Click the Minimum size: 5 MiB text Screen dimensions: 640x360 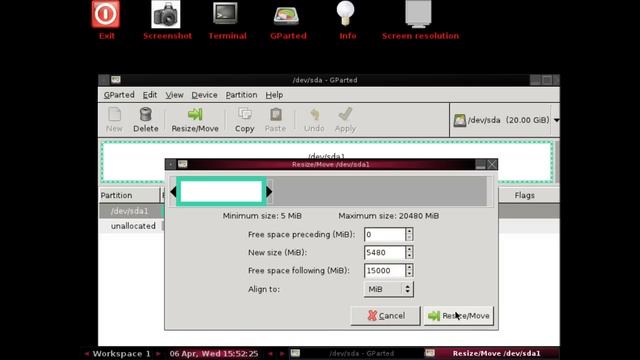click(262, 216)
